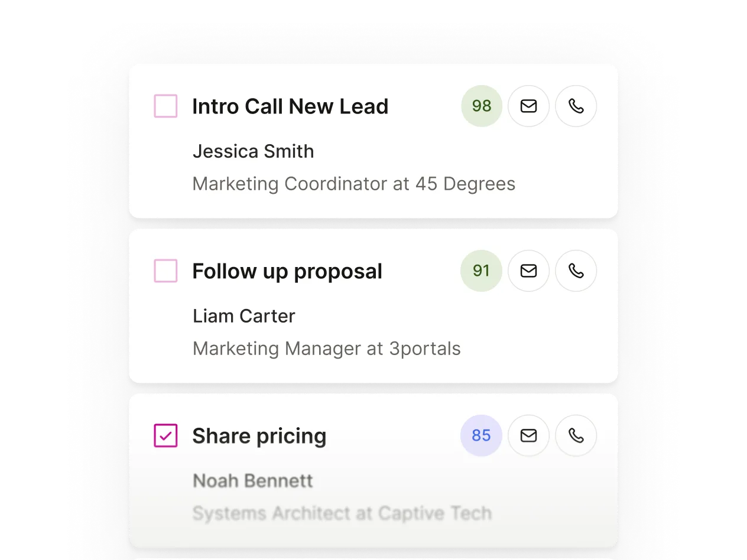747x560 pixels.
Task: Click the phone icon for Intro Call New Lead
Action: click(576, 106)
